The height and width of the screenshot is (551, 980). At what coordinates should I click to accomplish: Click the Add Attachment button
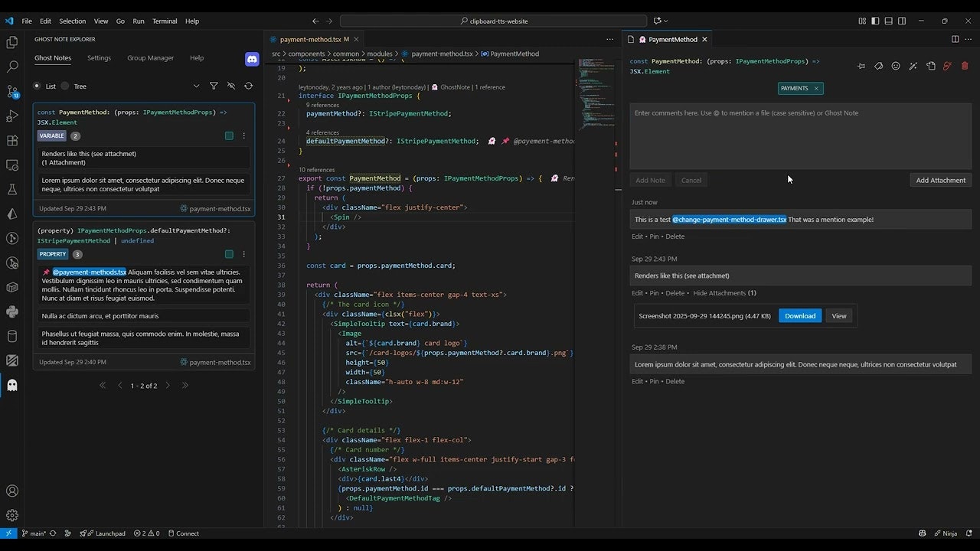[941, 180]
